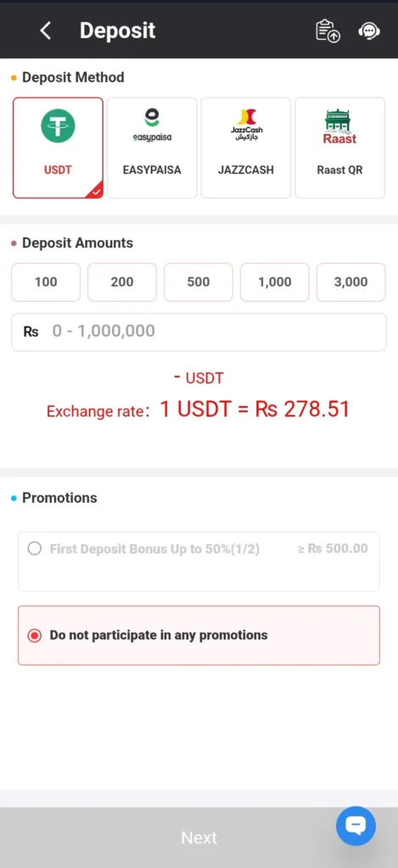Choose the 200 deposit amount
Image resolution: width=398 pixels, height=868 pixels.
(x=122, y=282)
